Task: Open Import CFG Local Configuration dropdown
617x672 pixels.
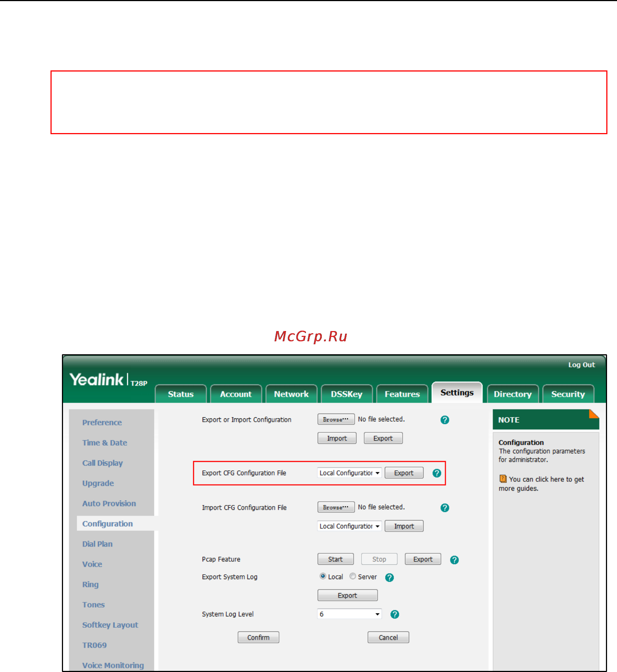Action: coord(349,526)
